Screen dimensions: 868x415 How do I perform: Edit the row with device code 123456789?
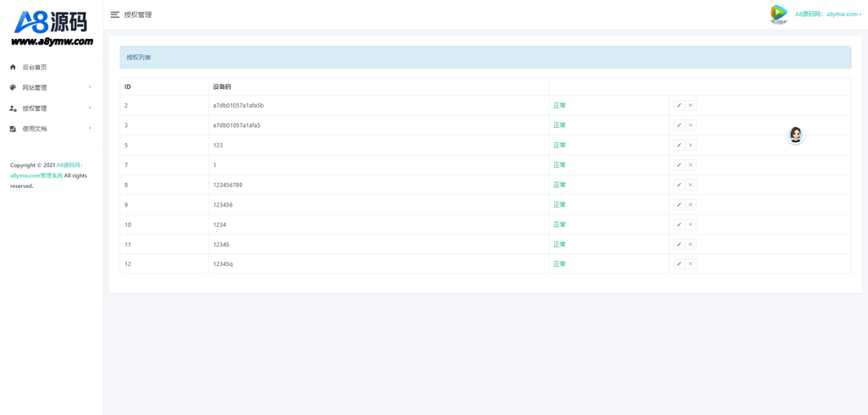click(x=679, y=185)
